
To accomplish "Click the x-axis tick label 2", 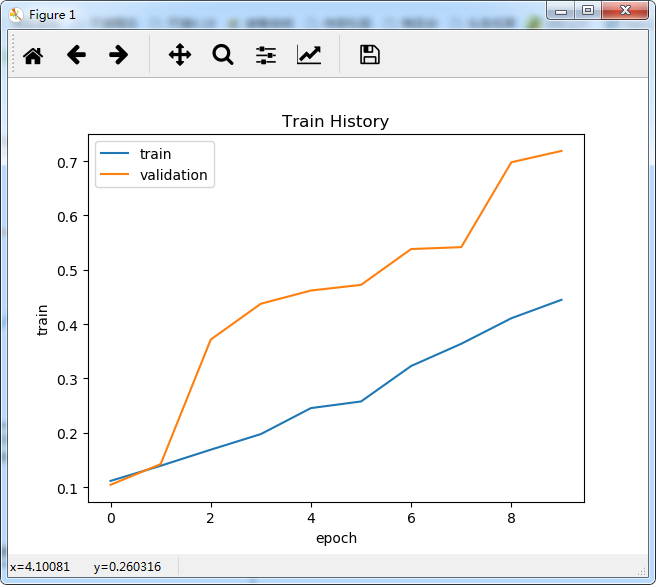I will click(210, 518).
